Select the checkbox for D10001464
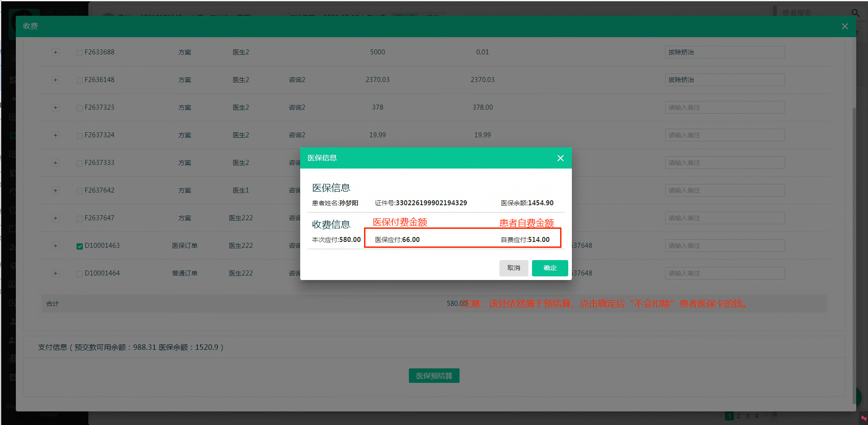868x425 pixels. click(x=80, y=274)
